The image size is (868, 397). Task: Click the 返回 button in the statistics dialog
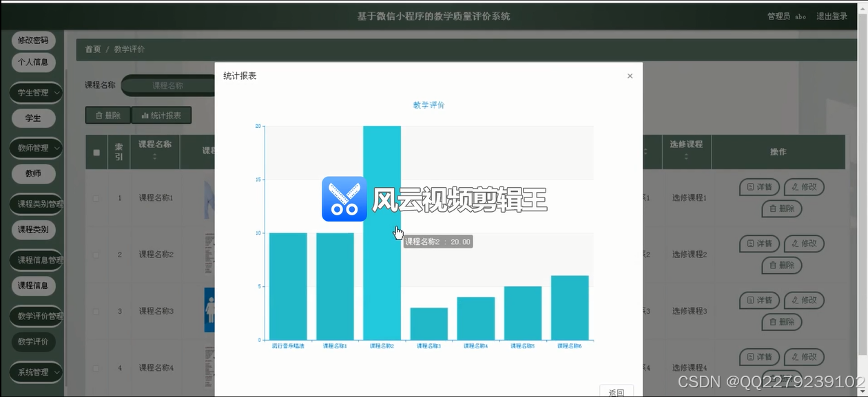pyautogui.click(x=617, y=390)
